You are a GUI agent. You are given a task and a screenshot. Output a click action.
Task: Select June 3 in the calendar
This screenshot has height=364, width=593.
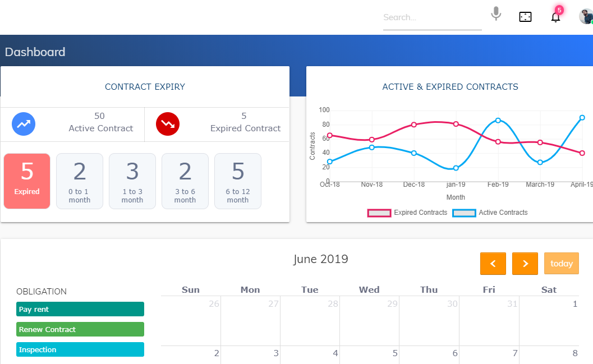pos(250,355)
